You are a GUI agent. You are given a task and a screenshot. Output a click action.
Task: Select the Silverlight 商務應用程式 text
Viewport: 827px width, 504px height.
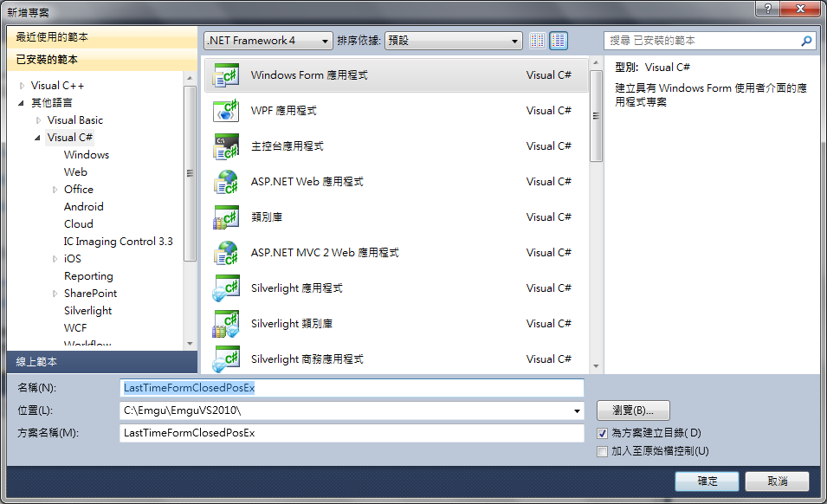(307, 359)
